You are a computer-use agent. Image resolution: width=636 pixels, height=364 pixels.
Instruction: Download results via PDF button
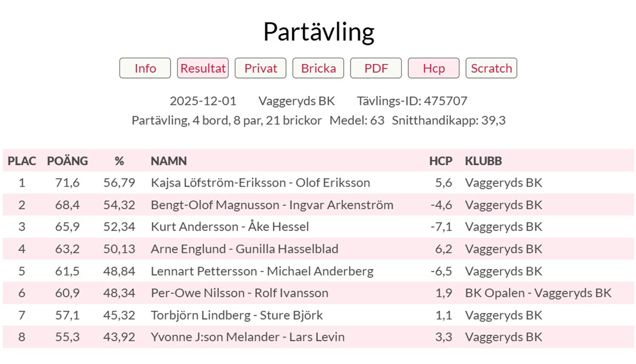coord(376,68)
